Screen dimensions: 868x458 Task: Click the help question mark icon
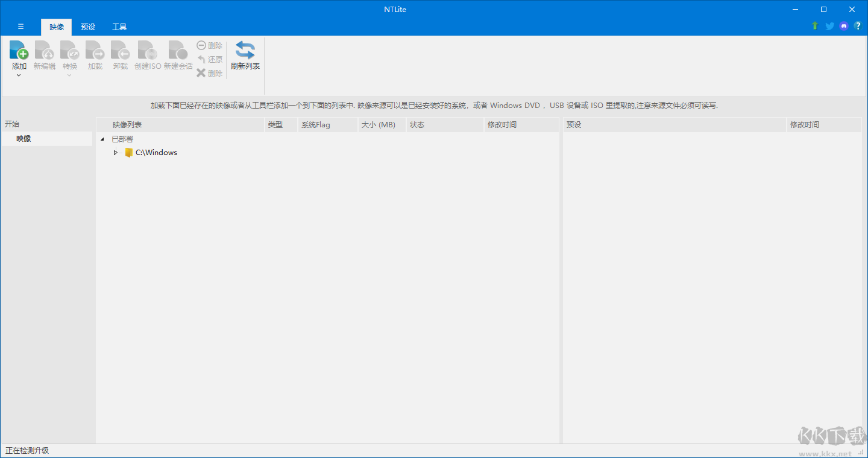point(858,26)
